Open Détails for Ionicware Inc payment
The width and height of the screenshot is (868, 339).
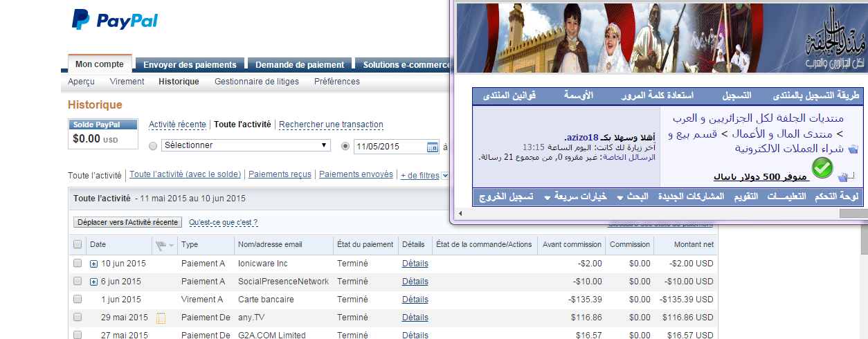click(x=415, y=264)
